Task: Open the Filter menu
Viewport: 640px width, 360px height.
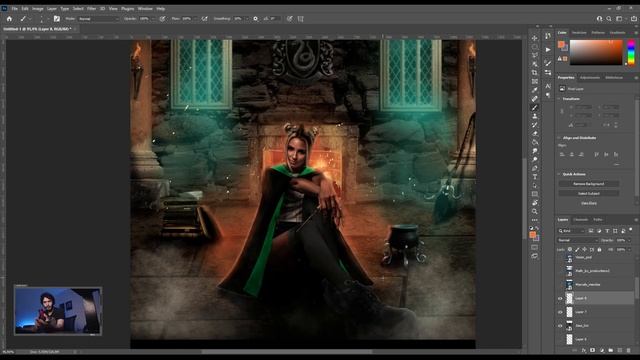Action: (x=91, y=9)
